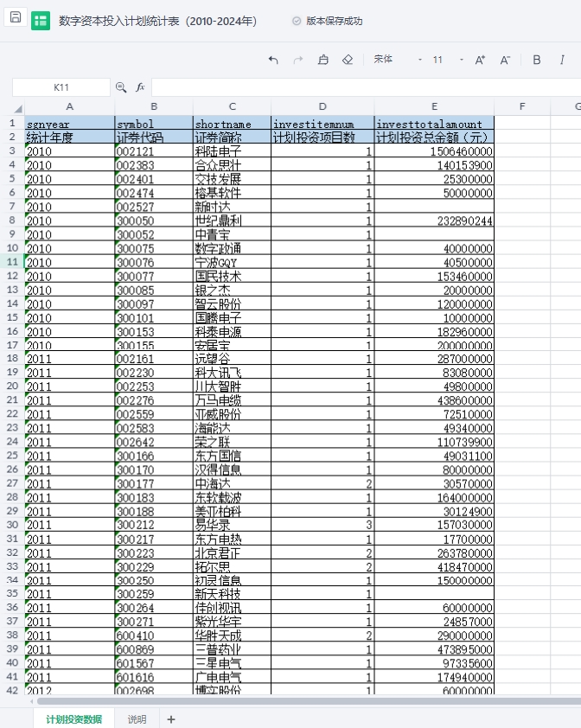Toggle bold formatting
Screen dimensions: 581x728
pos(536,60)
